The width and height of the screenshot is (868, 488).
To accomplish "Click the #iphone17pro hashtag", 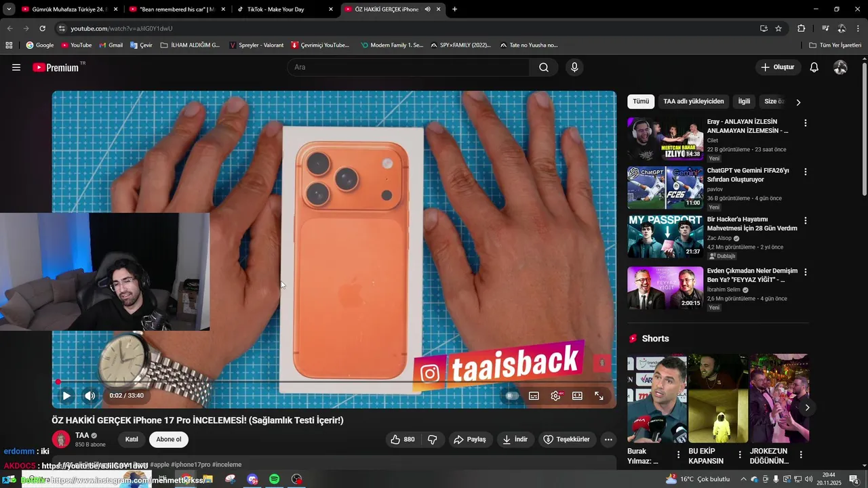I will point(191,464).
